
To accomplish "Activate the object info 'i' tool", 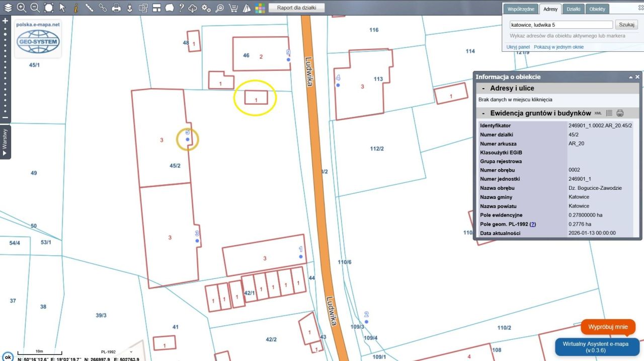I will 76,8.
